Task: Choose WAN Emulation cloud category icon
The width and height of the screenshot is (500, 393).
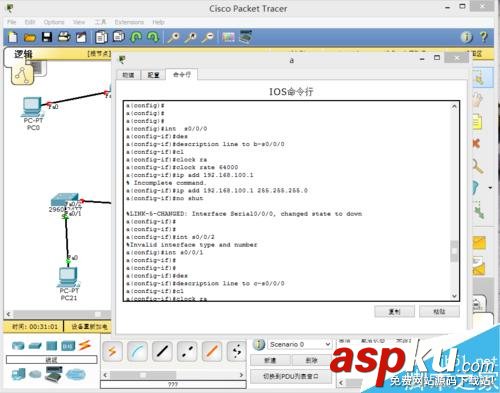Action: click(35, 375)
